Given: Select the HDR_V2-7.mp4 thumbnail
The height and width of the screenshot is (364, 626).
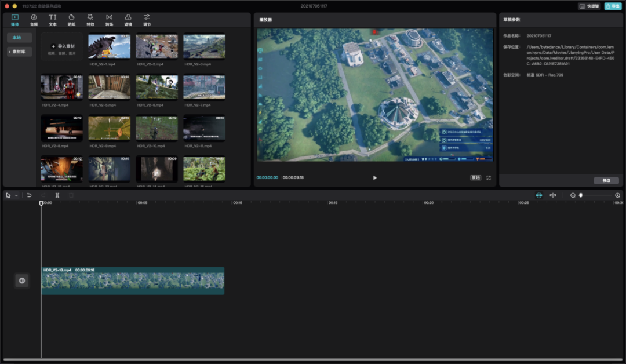Looking at the screenshot, I should (204, 87).
